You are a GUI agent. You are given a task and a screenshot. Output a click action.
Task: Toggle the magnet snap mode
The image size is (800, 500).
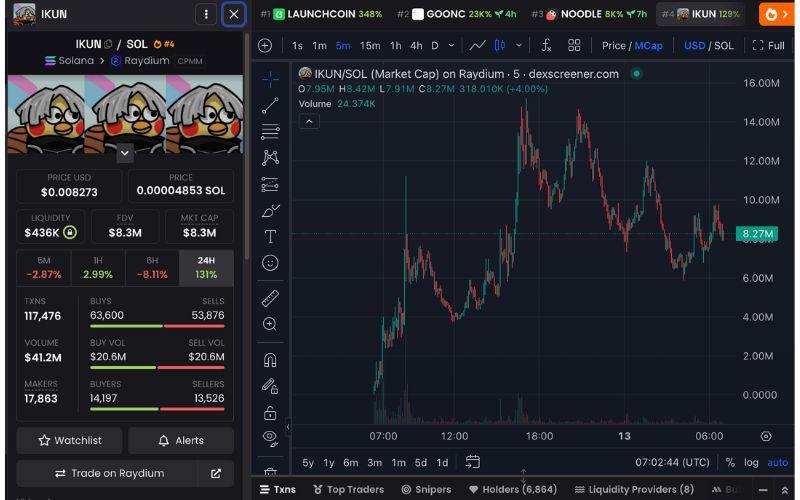270,360
